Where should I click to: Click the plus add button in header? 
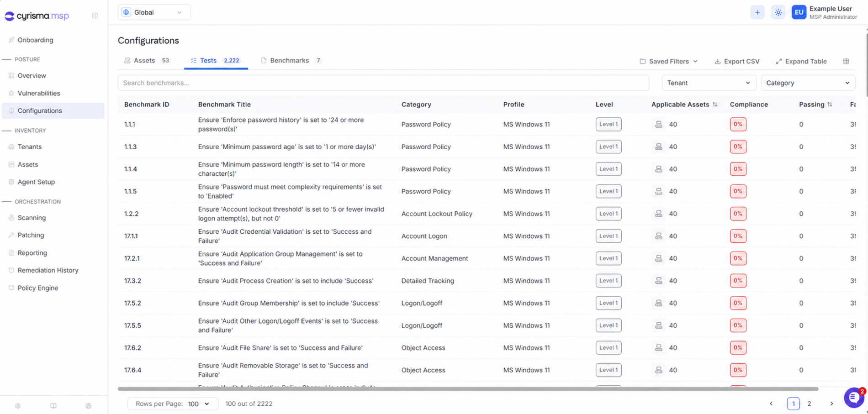[757, 12]
